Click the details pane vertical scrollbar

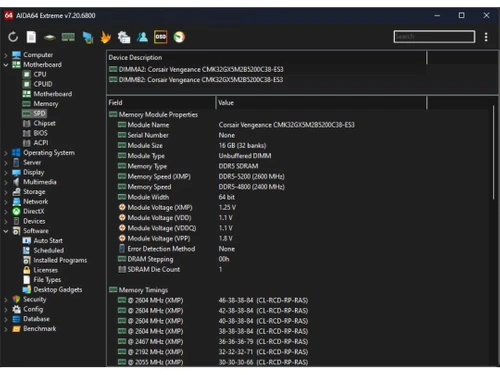(494, 152)
